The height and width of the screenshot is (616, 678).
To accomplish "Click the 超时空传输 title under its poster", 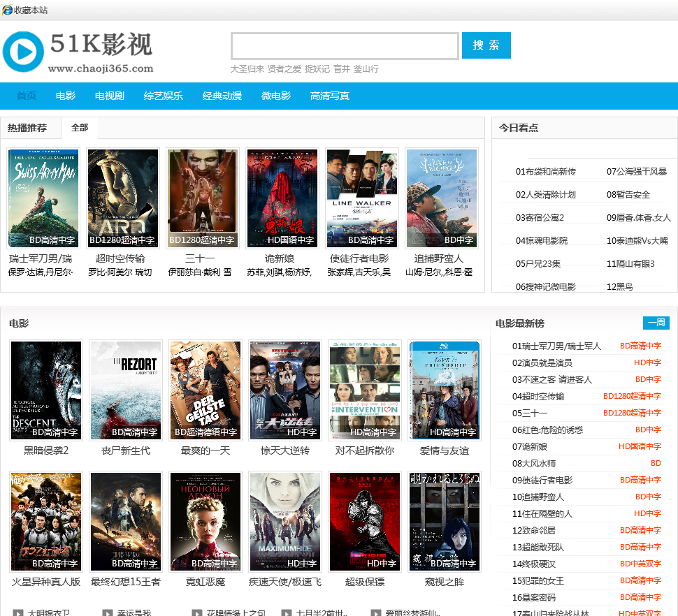I will click(x=120, y=258).
